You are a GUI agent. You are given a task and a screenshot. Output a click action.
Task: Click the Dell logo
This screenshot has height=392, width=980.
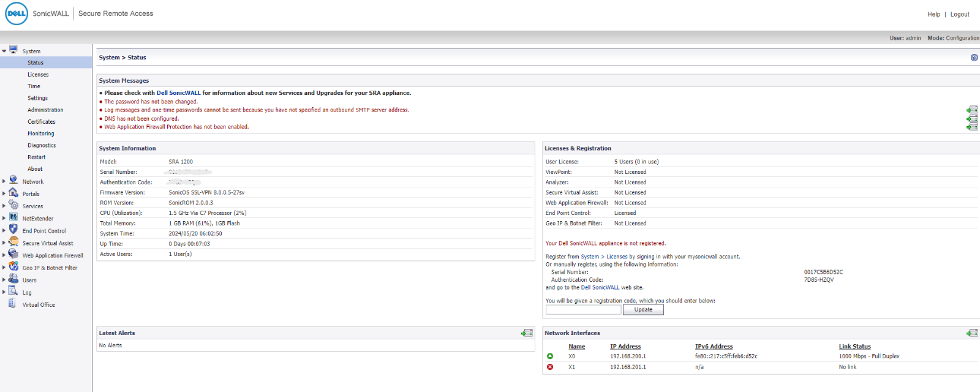[17, 13]
